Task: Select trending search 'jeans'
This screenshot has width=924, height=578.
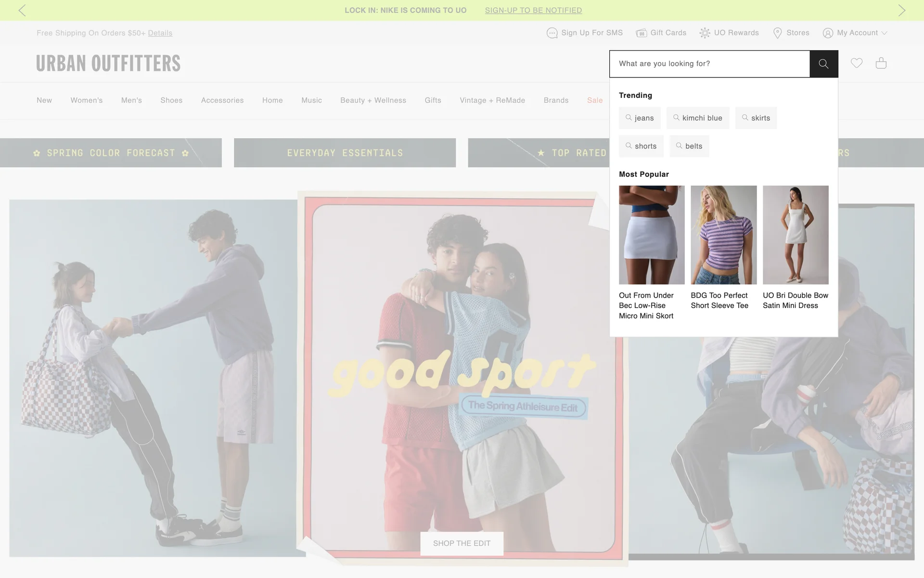Action: pyautogui.click(x=640, y=118)
